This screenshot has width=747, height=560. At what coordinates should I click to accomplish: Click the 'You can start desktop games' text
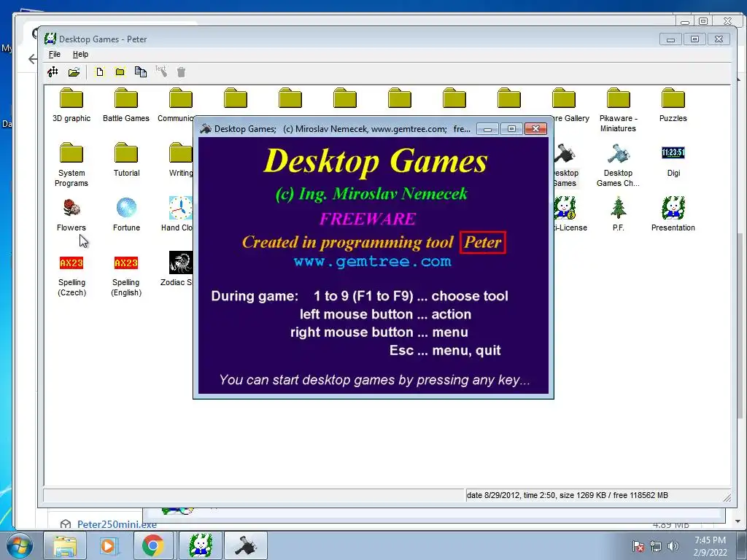pyautogui.click(x=374, y=380)
